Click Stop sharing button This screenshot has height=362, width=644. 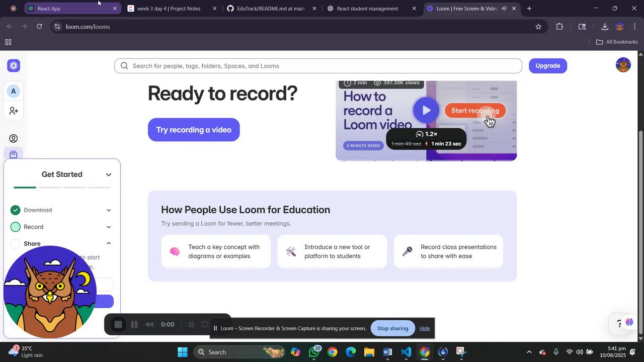coord(392,328)
